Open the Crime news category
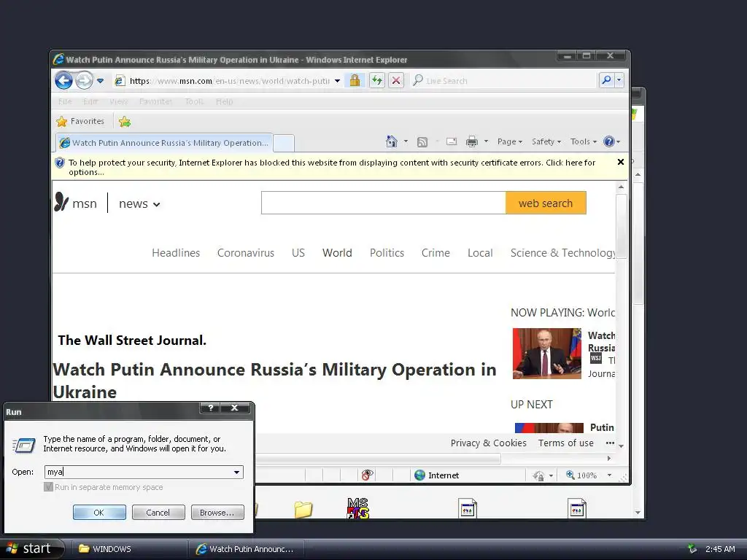The image size is (747, 560). (x=436, y=253)
